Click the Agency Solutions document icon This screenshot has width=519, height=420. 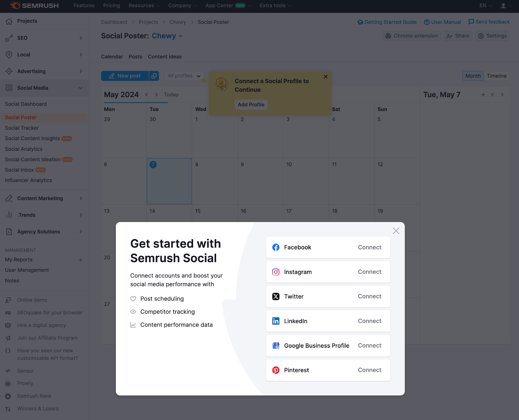(x=9, y=232)
